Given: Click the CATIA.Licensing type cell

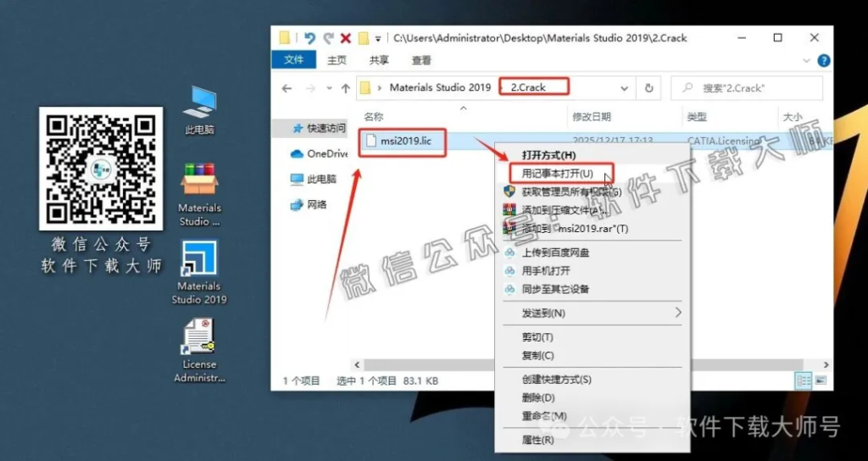Looking at the screenshot, I should tap(724, 142).
